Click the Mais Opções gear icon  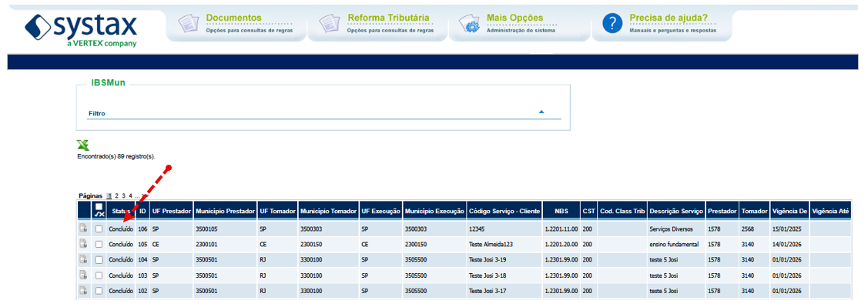click(470, 25)
